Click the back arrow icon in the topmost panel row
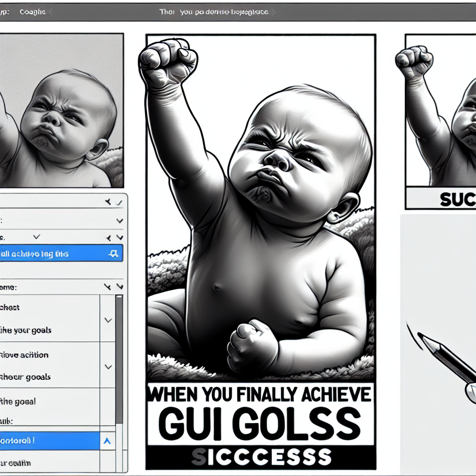Screen dimensions: 476x476 (108, 202)
